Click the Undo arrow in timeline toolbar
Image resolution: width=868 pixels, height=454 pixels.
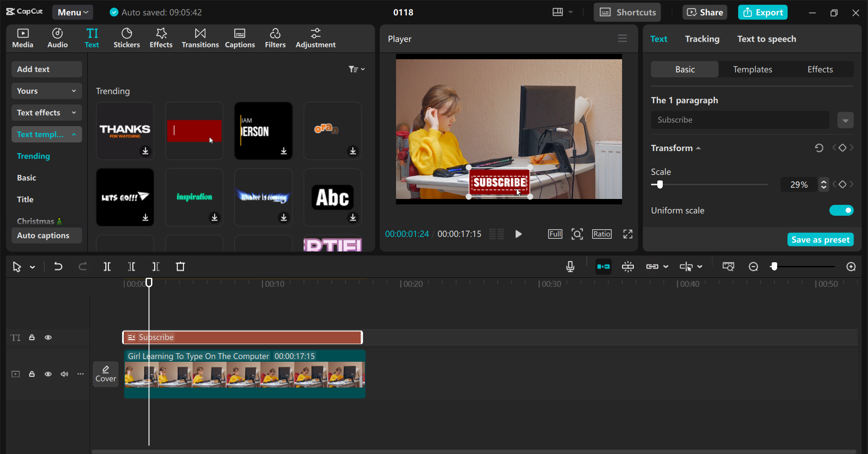pos(58,267)
